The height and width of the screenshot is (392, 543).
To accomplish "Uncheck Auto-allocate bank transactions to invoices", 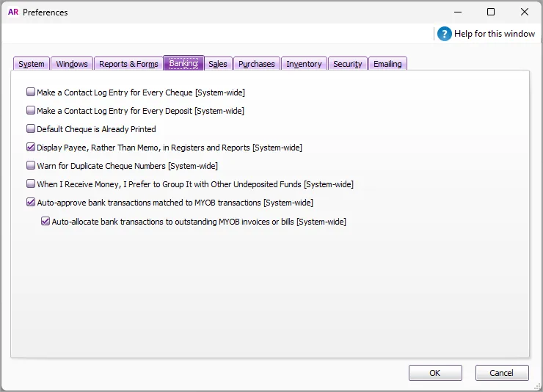I will coord(45,221).
